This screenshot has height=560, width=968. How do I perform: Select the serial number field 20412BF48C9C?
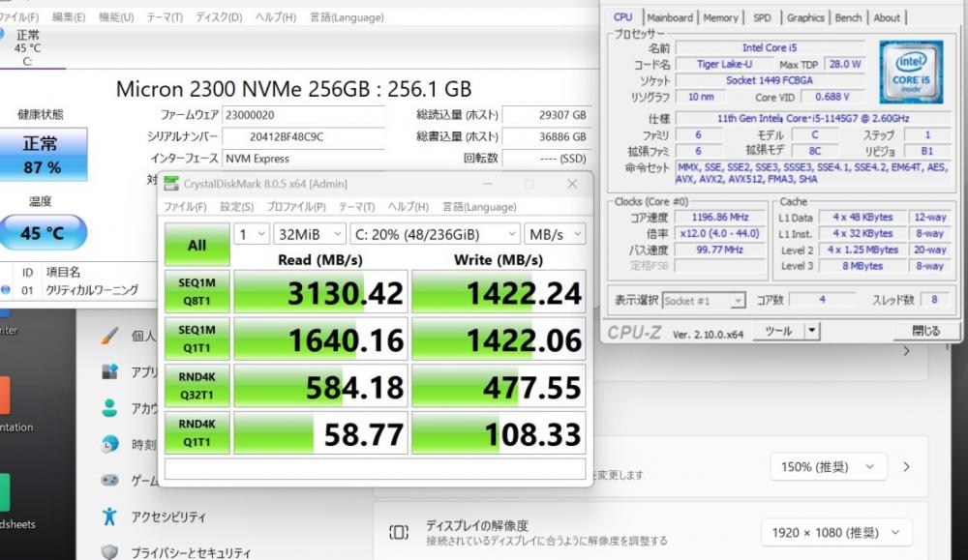point(304,136)
